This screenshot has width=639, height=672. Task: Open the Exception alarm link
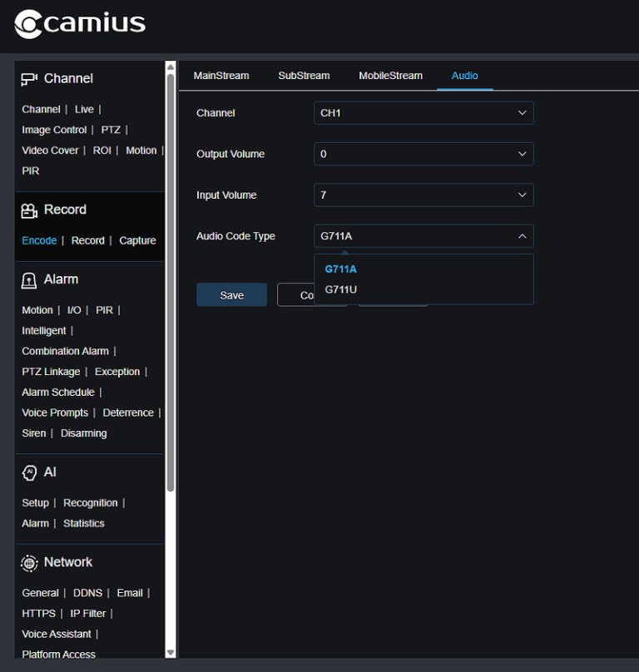pos(117,372)
